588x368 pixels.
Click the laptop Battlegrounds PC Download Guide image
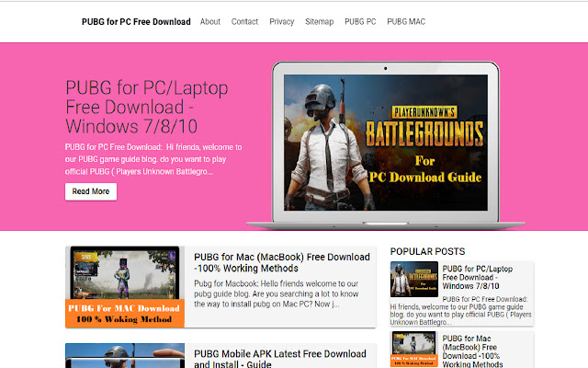coord(386,144)
